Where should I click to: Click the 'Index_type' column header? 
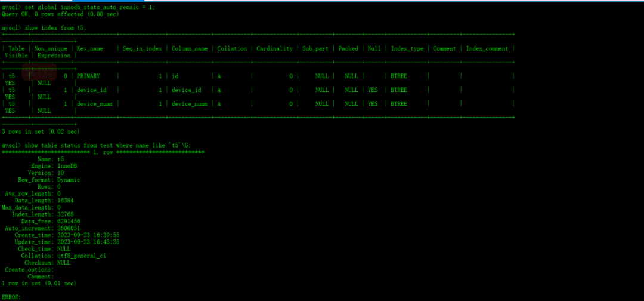tap(407, 48)
